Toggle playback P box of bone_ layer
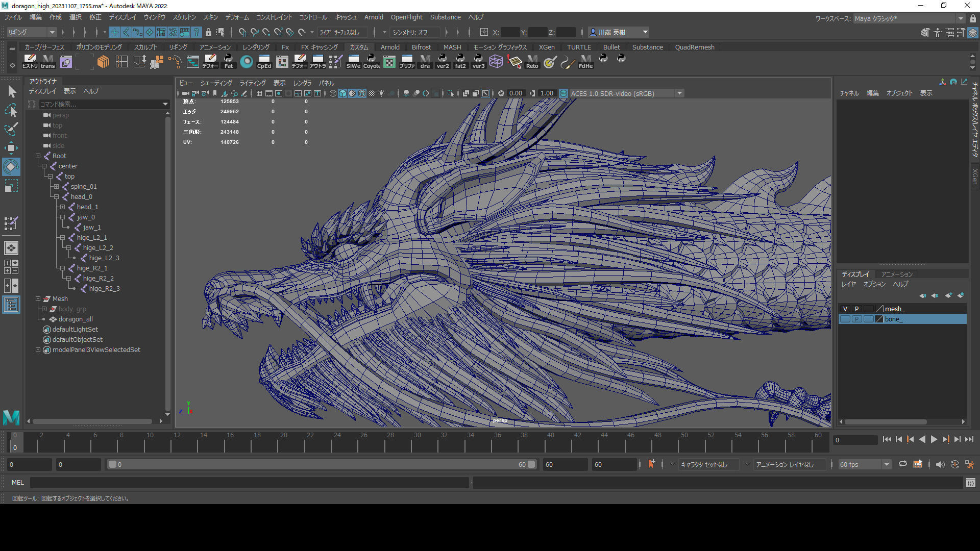The image size is (980, 551). pyautogui.click(x=856, y=319)
